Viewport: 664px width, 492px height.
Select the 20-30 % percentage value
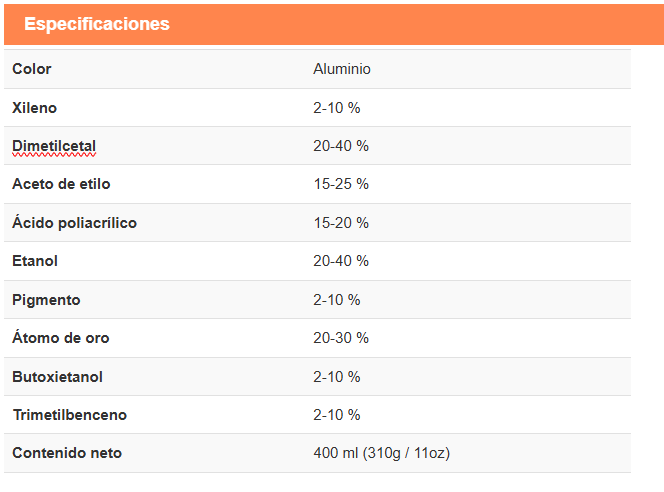click(x=341, y=338)
